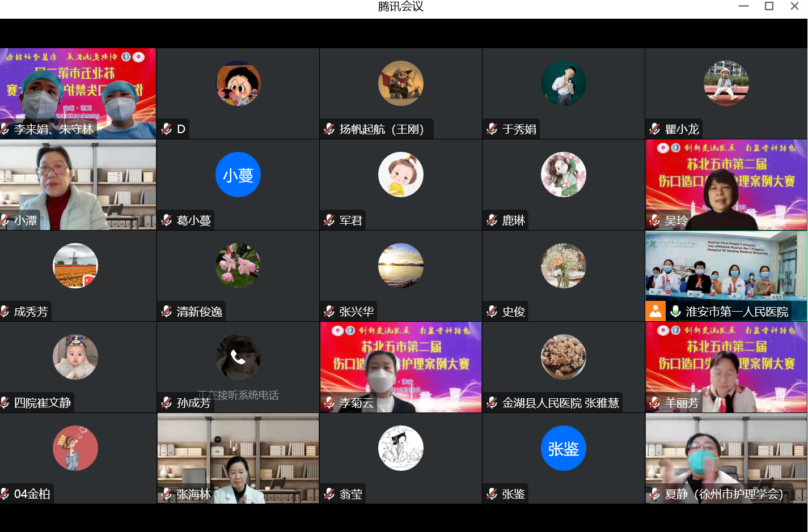The height and width of the screenshot is (532, 808).
Task: Click the orange host icon on 淮安市第一人民医院 tile
Action: (655, 311)
